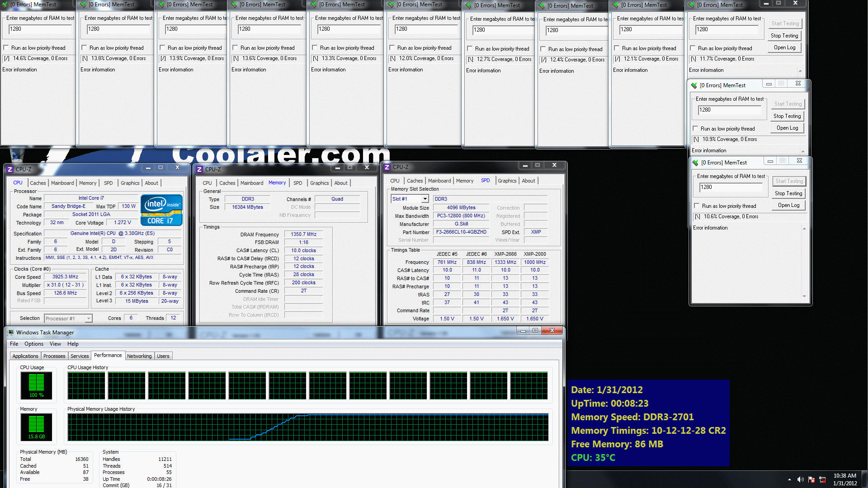Click the Z icon of the CPU-Z window showing Memory Slot Selection

tap(387, 167)
